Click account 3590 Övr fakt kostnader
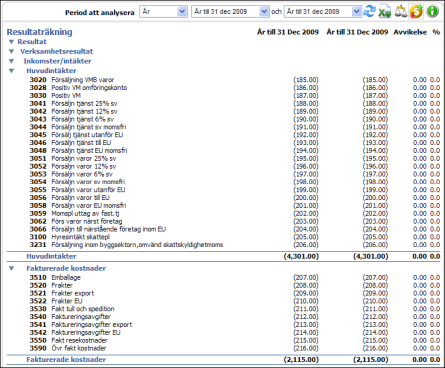Screen dimensions: 445x368 68,348
